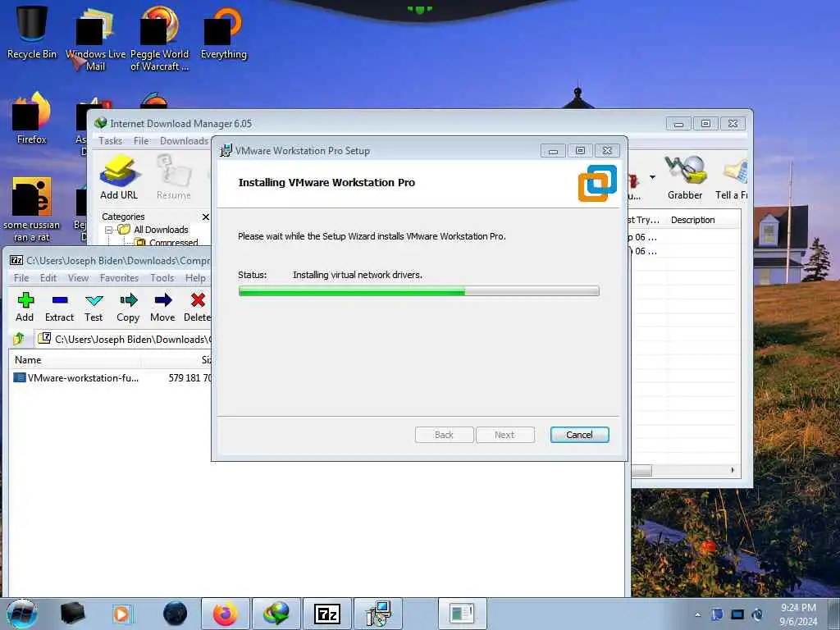Screen dimensions: 840x630
Task: Click the Move icon in 7-Zip toolbar
Action: [x=163, y=307]
